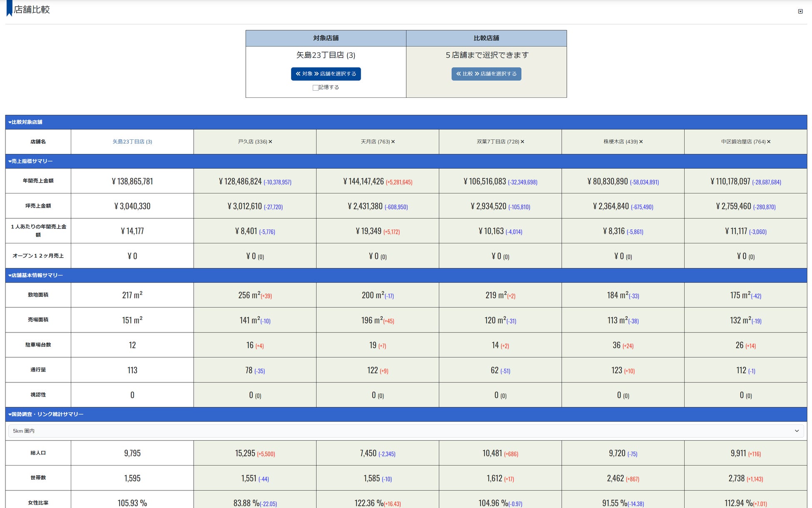Collapse the 比較対象店舗 section header
The width and height of the screenshot is (812, 508).
(x=25, y=122)
